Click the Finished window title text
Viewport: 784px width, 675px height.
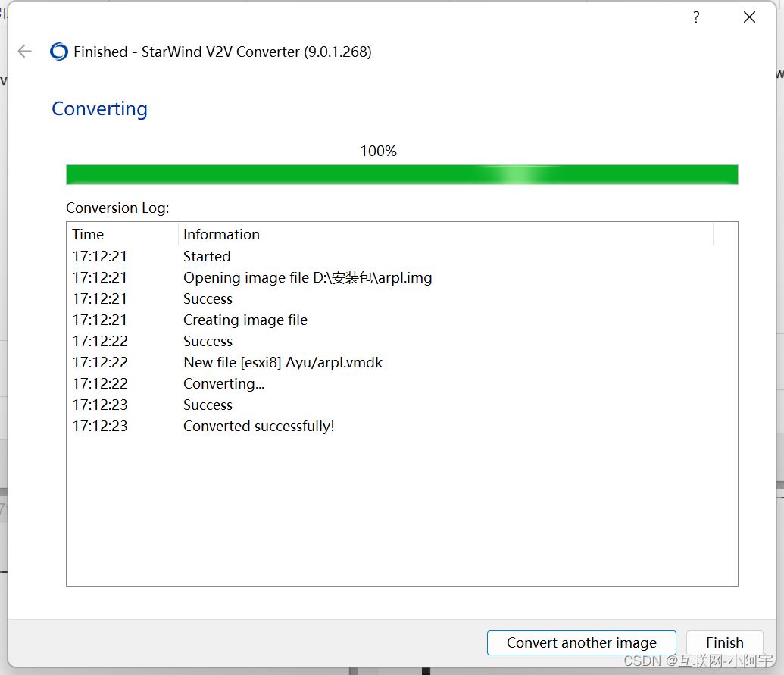[223, 52]
